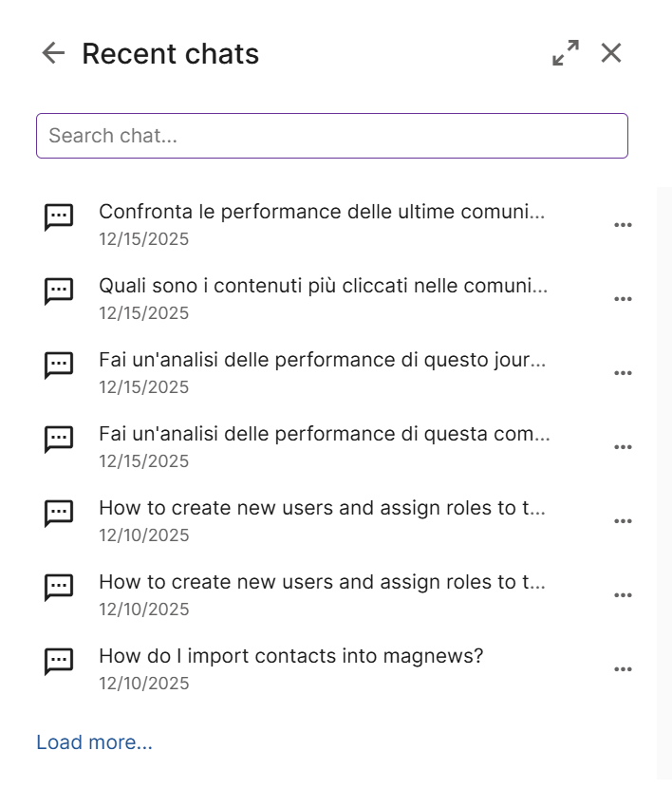The image size is (672, 788).
Task: Go back using the left arrow icon
Action: (53, 53)
